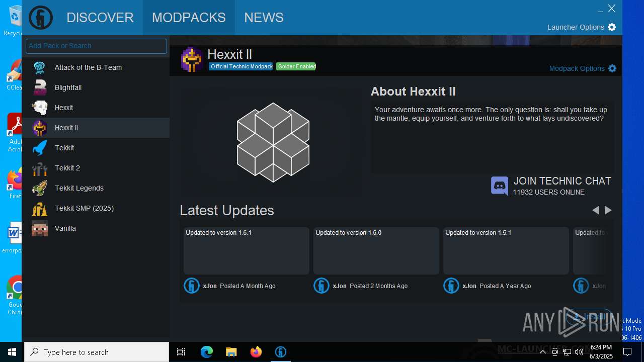This screenshot has height=362, width=644.
Task: Click xJon avatar under version 1.5.1
Action: coord(451,286)
